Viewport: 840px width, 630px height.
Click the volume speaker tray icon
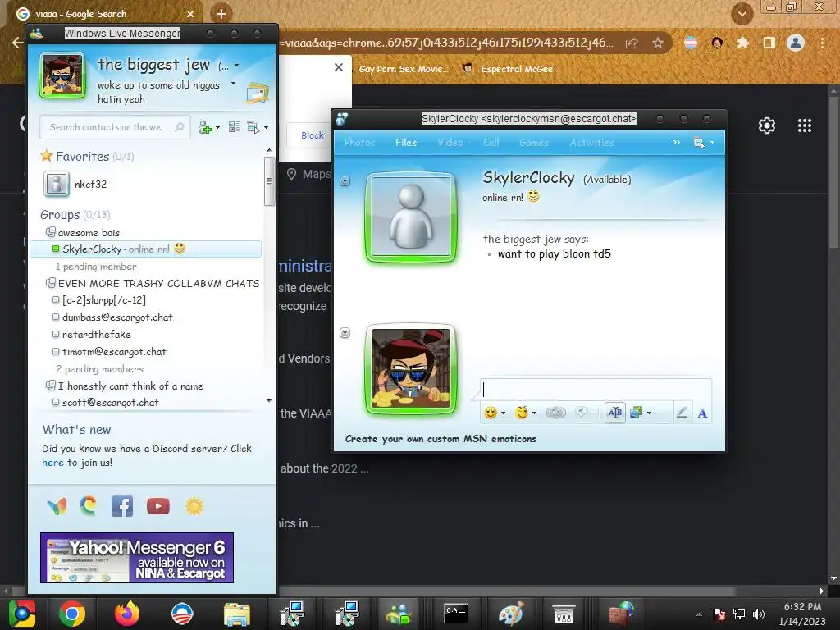click(x=759, y=614)
